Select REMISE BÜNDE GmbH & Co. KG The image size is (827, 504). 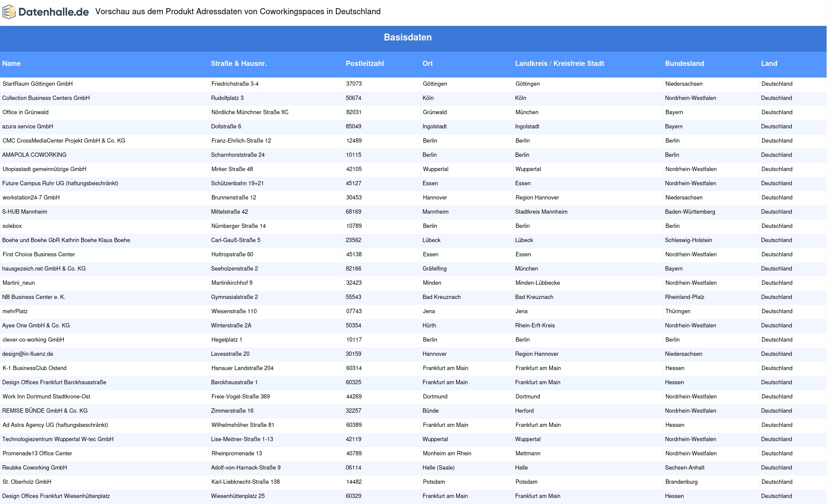[45, 411]
